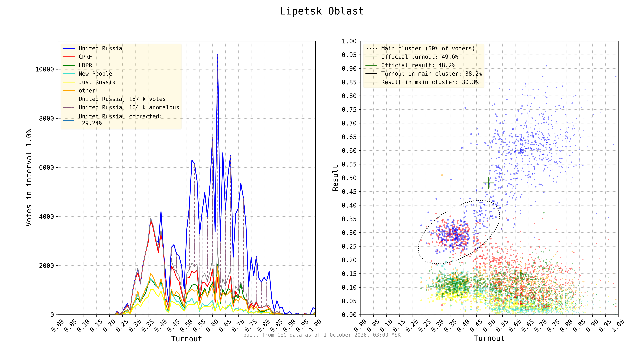
Task: Click the 'built from CEC data' footer note
Action: [x=322, y=335]
